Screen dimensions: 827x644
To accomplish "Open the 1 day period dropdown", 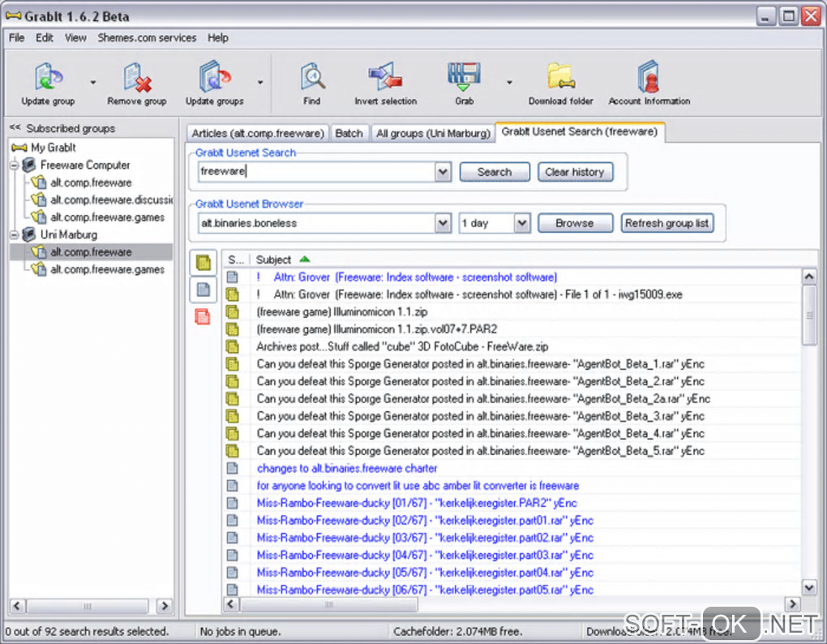I will click(522, 223).
